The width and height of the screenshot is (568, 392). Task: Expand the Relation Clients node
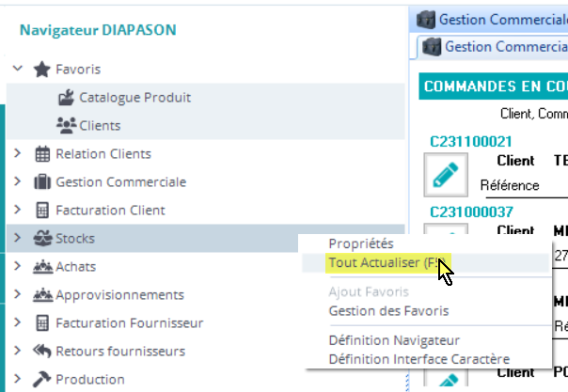click(x=17, y=153)
